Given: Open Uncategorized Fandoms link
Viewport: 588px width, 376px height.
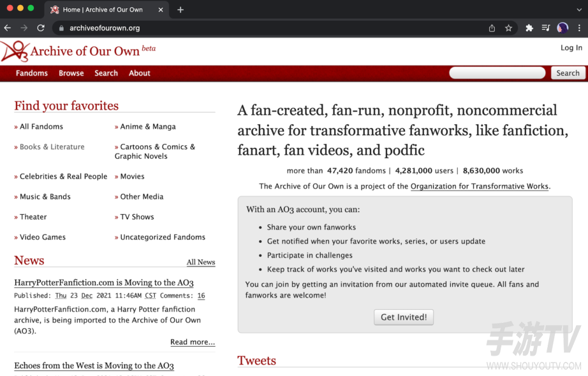Looking at the screenshot, I should click(163, 237).
